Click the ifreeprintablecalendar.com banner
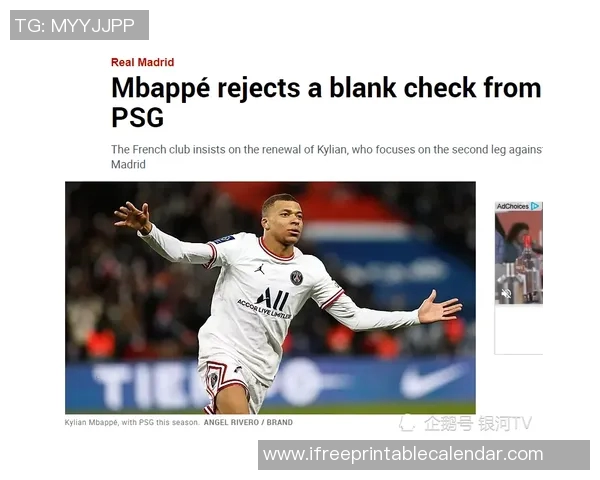This screenshot has width=600, height=480. coord(424,455)
